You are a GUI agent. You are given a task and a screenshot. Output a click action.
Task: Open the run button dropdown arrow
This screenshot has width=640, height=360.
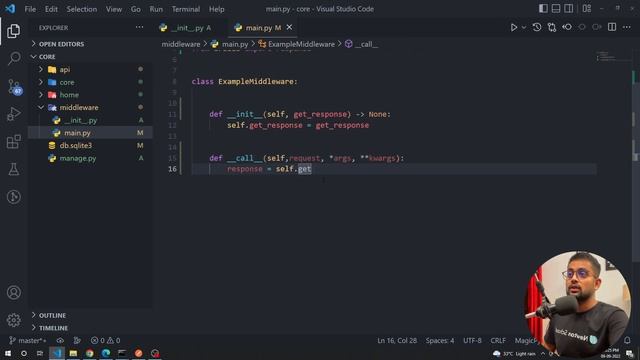[524, 27]
